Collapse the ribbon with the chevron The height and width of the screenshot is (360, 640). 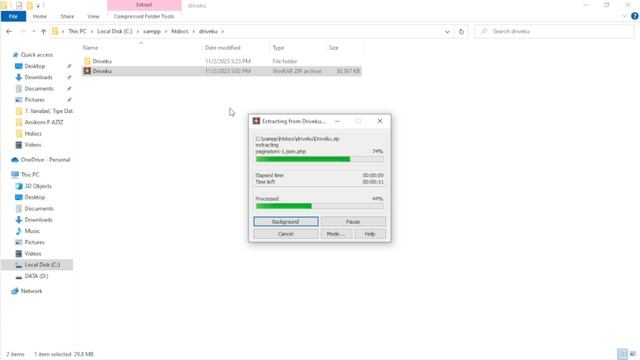(624, 16)
